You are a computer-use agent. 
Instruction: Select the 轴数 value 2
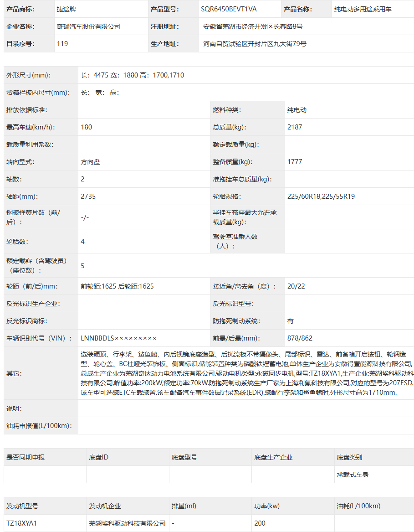[83, 179]
